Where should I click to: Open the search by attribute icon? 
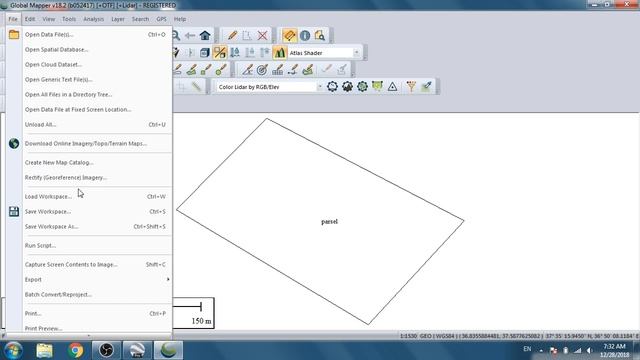320,36
